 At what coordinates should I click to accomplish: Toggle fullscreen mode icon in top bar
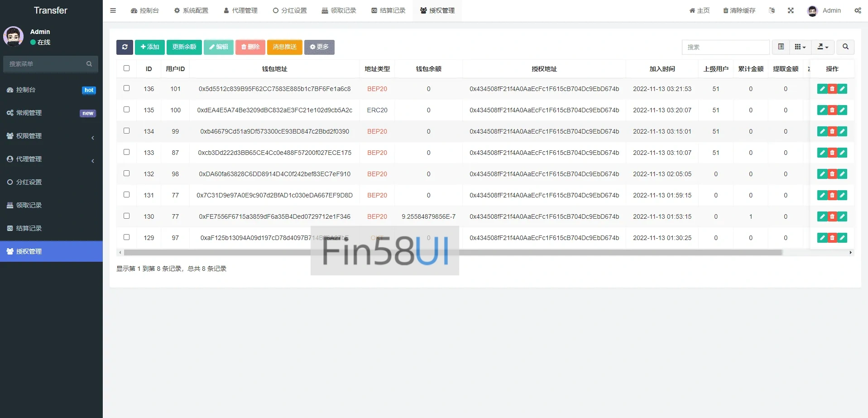tap(791, 10)
